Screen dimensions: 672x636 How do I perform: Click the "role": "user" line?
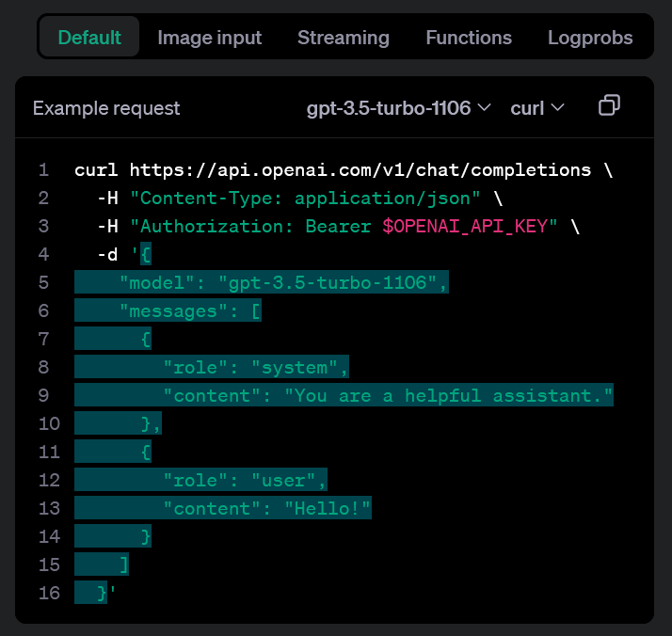tap(245, 480)
